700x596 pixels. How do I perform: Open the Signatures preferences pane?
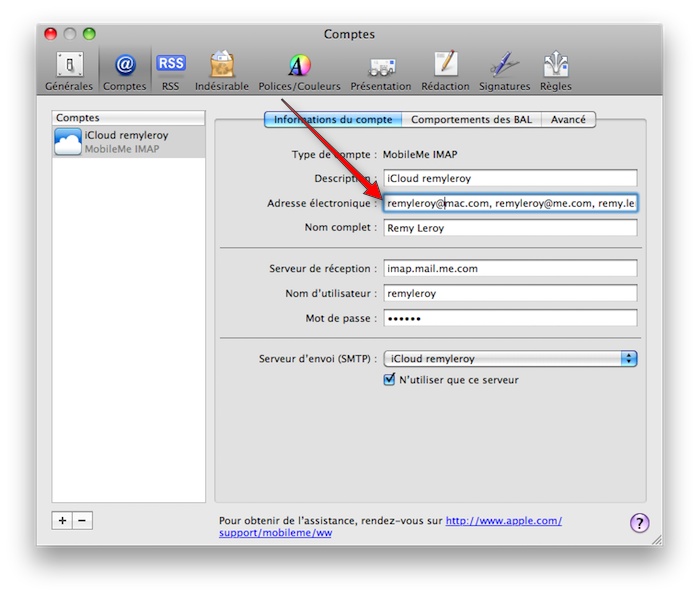(504, 71)
